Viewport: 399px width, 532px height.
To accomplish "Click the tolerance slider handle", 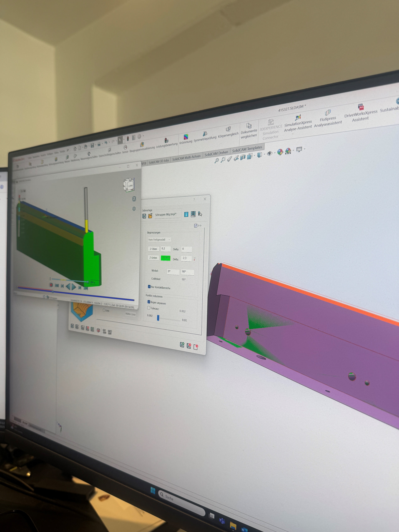I will (x=158, y=318).
